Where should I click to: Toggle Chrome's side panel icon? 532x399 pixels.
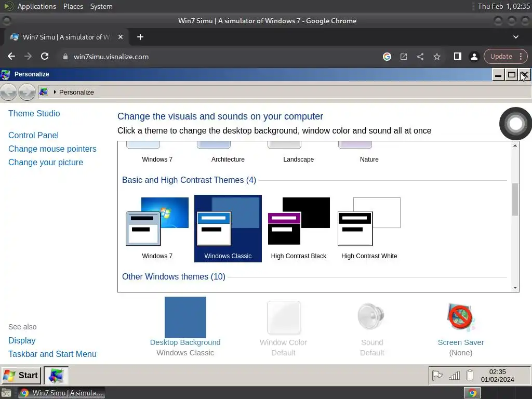(457, 56)
